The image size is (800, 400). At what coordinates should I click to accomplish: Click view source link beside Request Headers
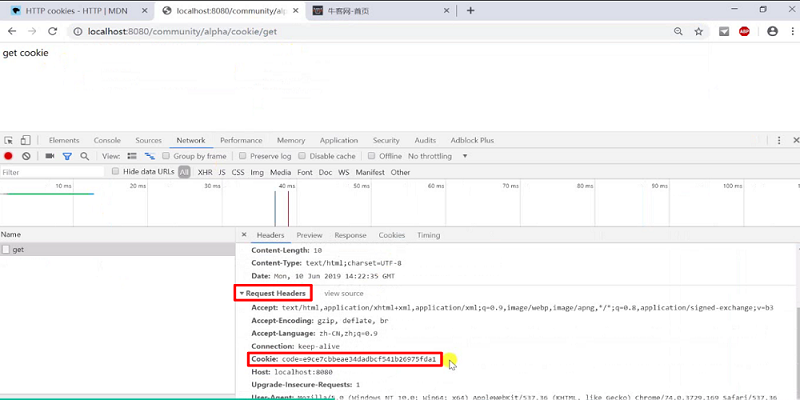coord(344,293)
